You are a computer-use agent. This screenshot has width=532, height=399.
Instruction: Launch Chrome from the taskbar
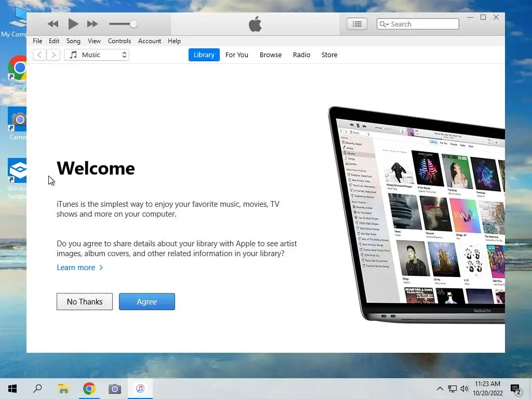[x=89, y=389]
